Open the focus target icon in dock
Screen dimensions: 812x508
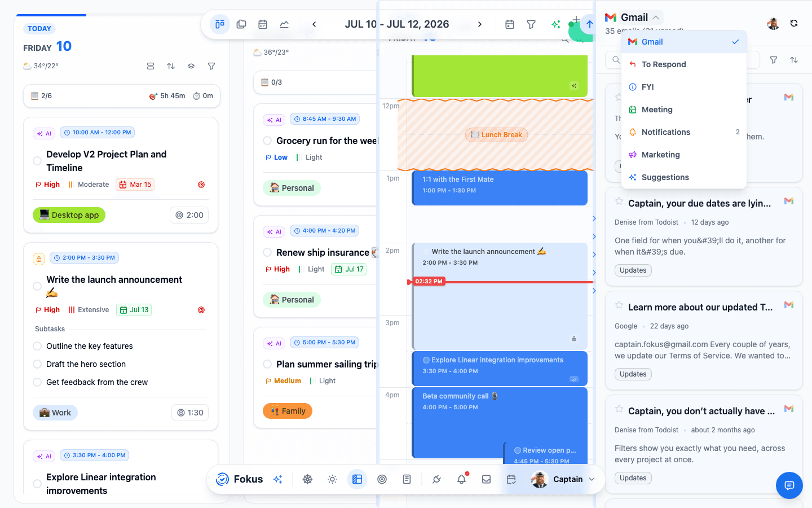[x=382, y=479]
